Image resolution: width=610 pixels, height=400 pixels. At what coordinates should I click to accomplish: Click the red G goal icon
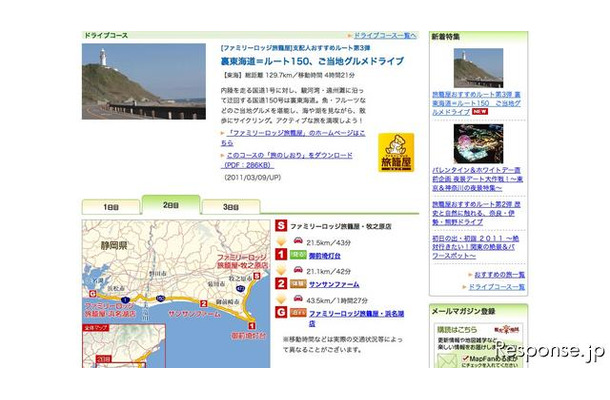pos(281,312)
